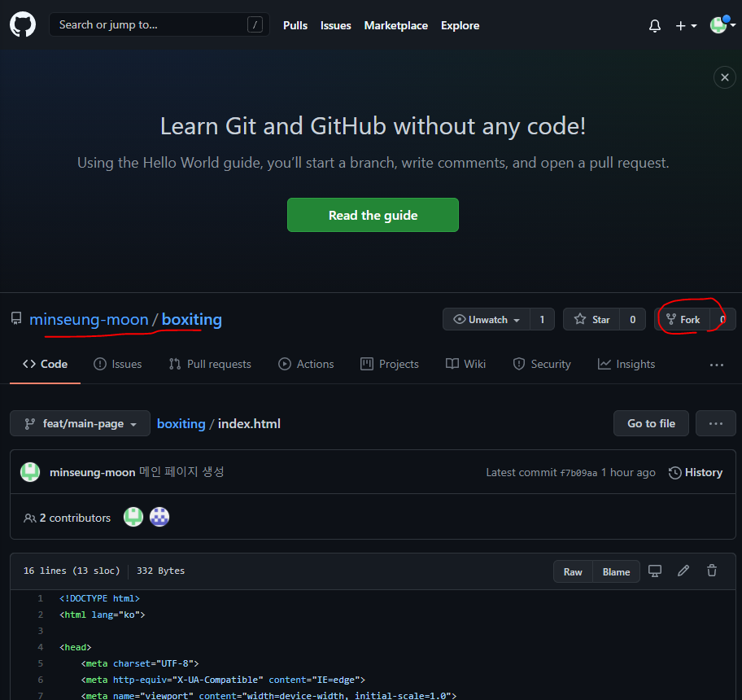Viewport: 742px width, 700px height.
Task: Select code line number 4
Action: pyautogui.click(x=40, y=647)
